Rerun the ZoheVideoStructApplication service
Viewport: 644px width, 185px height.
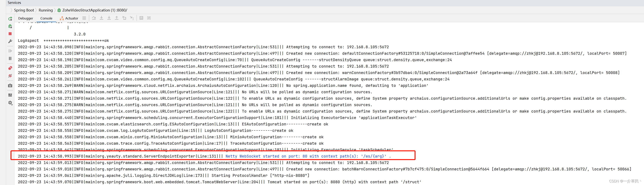pyautogui.click(x=10, y=18)
